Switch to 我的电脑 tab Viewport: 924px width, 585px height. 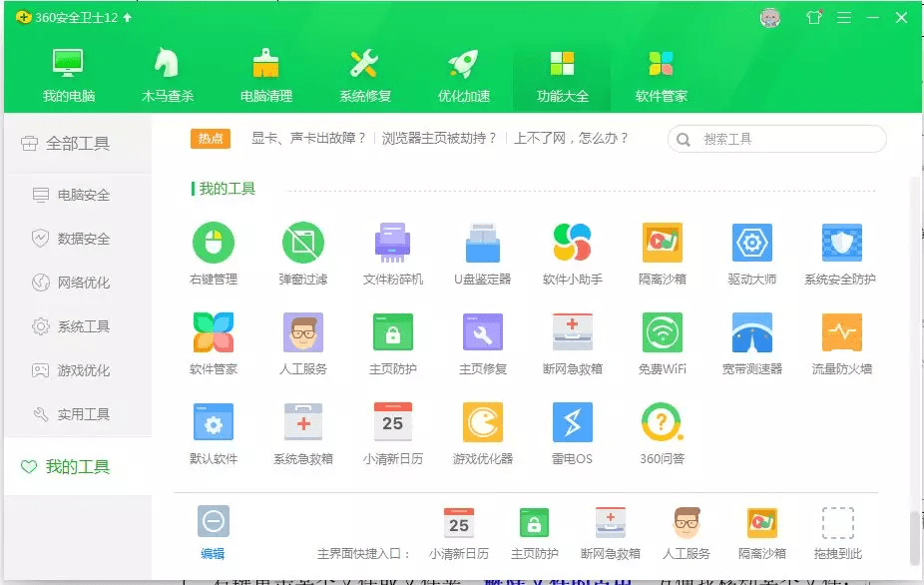69,76
